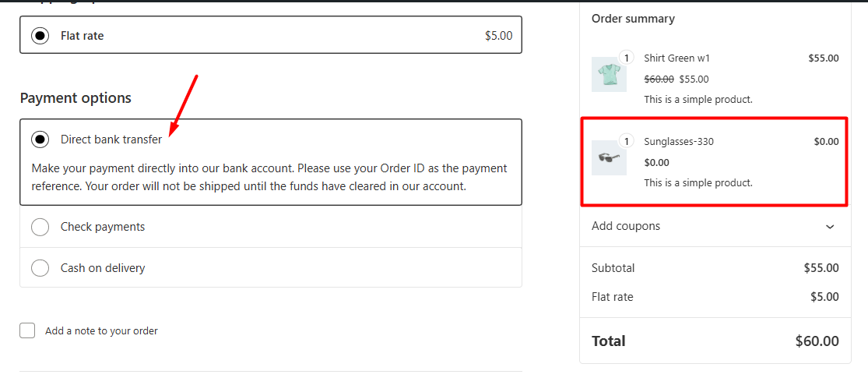Click the Shirt Green quantity badge
Image resolution: width=868 pixels, height=378 pixels.
click(x=627, y=58)
